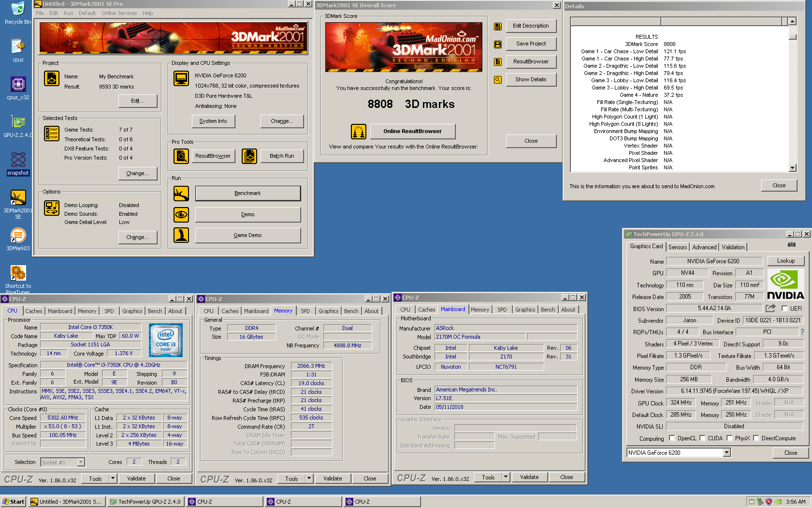Click the Show Details magnifier icon

pyautogui.click(x=497, y=80)
